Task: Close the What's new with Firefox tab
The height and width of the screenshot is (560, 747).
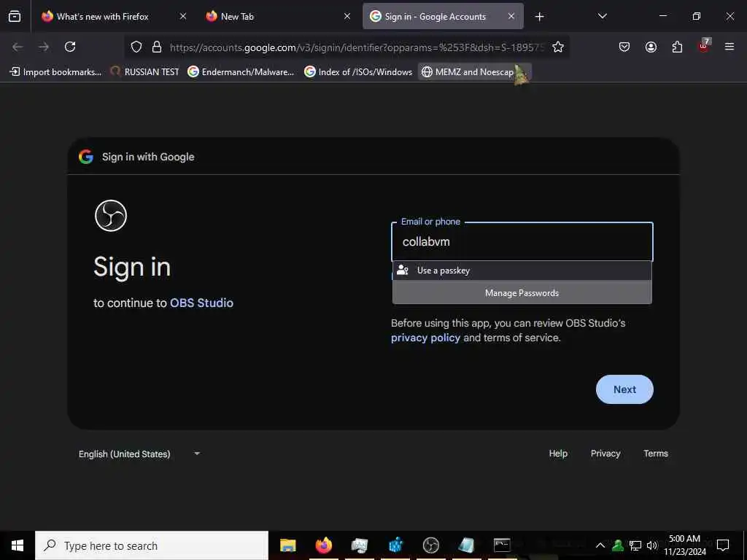Action: click(x=183, y=16)
